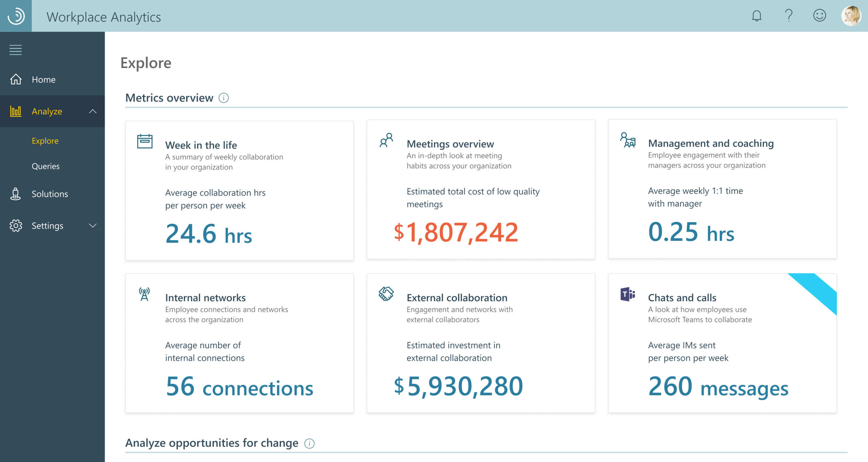
Task: Open Queries in the sidebar
Action: coord(45,166)
